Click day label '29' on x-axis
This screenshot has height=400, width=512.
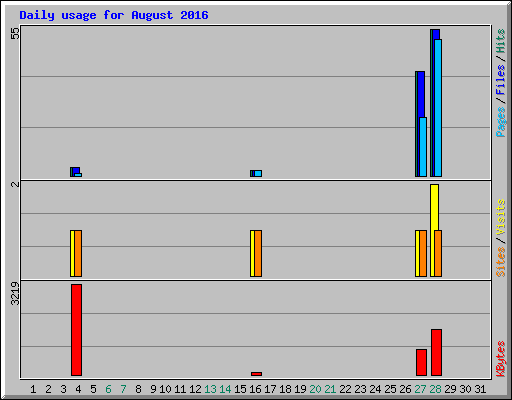[450, 389]
